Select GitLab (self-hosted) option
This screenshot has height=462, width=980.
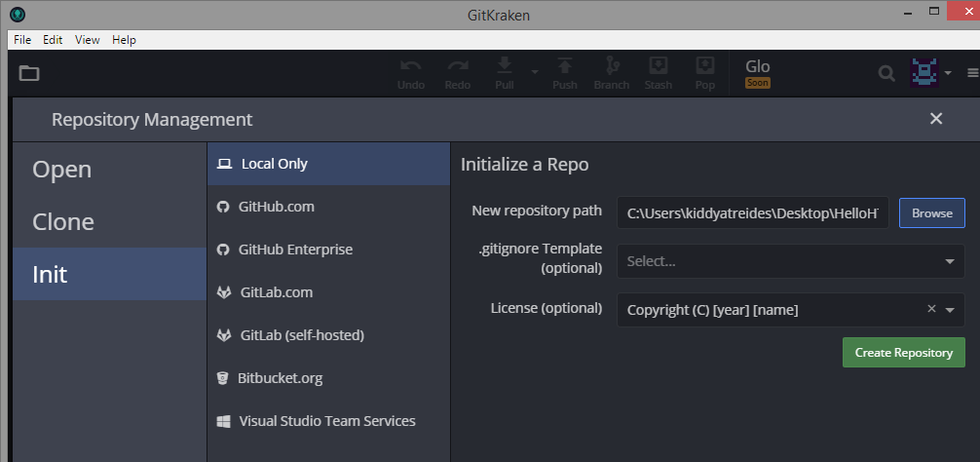click(328, 335)
